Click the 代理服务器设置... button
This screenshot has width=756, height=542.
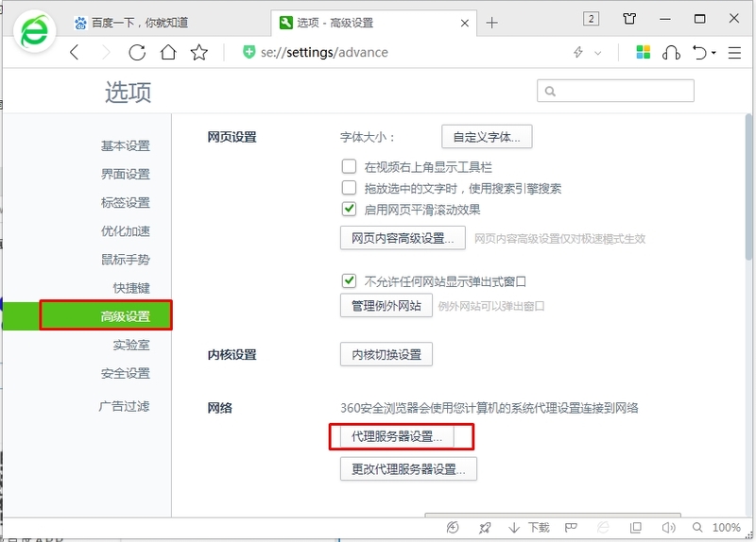click(x=397, y=436)
